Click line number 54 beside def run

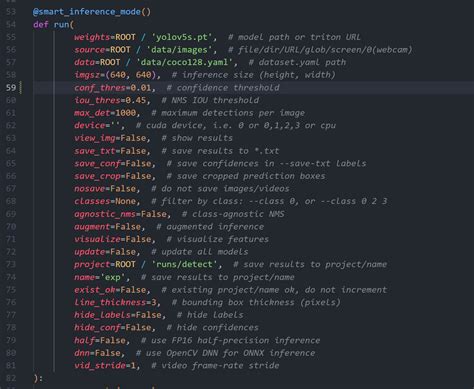(11, 24)
